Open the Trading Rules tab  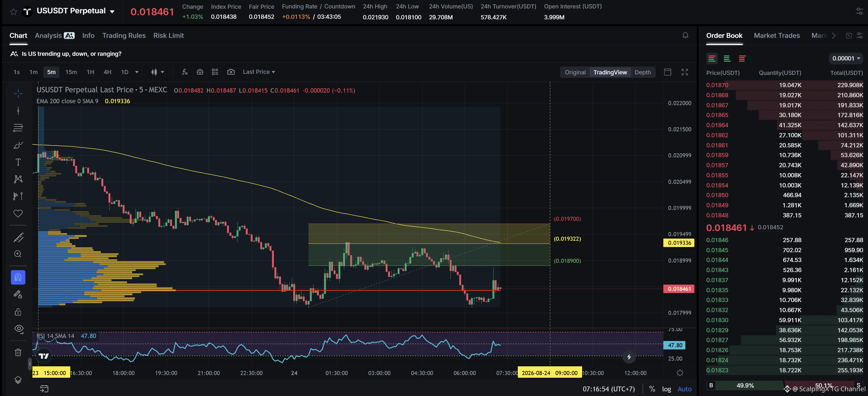coord(124,35)
